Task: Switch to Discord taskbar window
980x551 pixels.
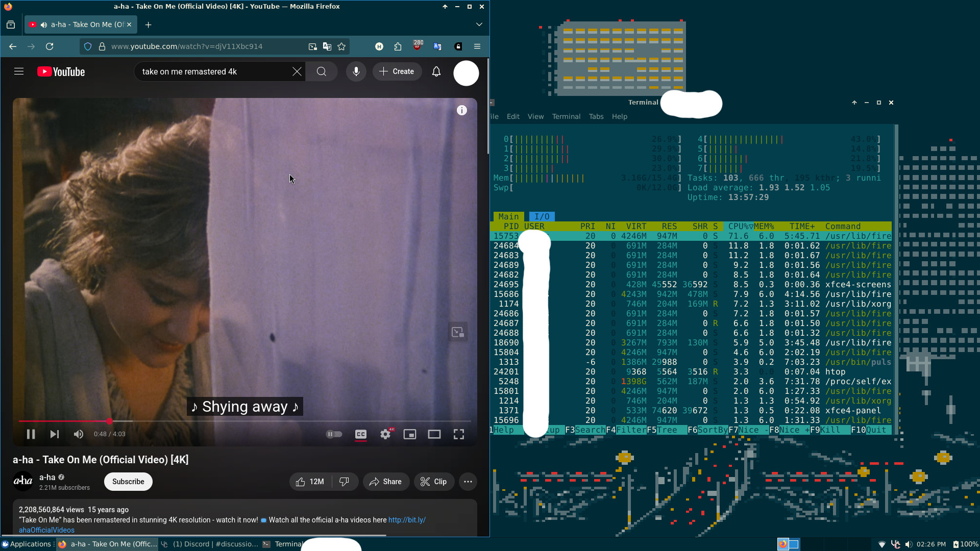Action: click(209, 544)
